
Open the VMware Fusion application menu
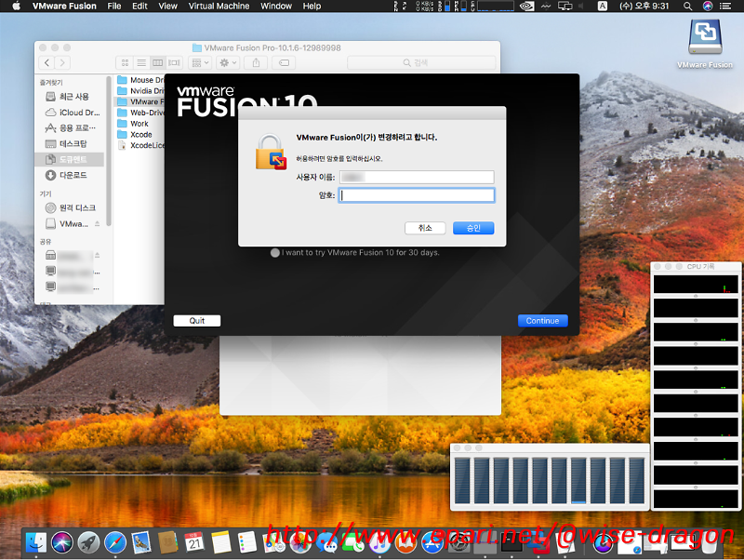pos(64,7)
